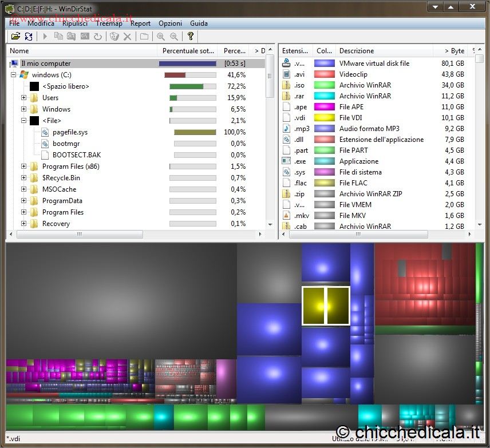The image size is (490, 448).
Task: Open the Treemap menu
Action: point(109,23)
